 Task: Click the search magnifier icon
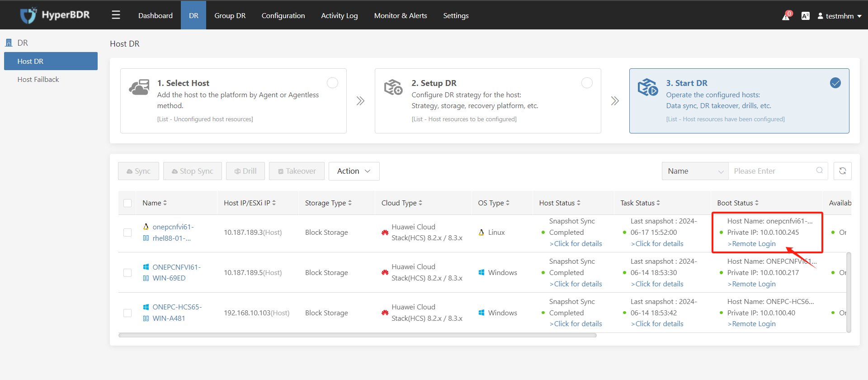(819, 171)
